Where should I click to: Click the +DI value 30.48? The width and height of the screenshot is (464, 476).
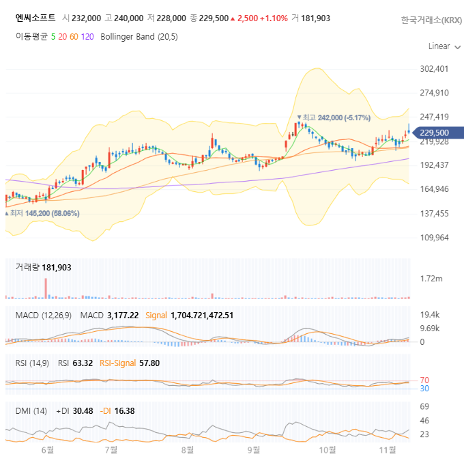click(83, 411)
